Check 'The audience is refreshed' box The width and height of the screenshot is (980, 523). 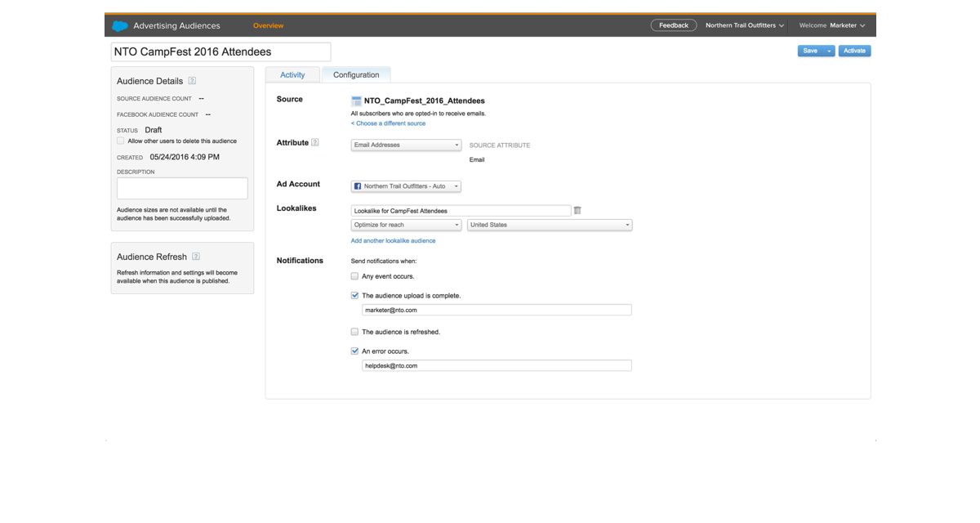(x=354, y=332)
